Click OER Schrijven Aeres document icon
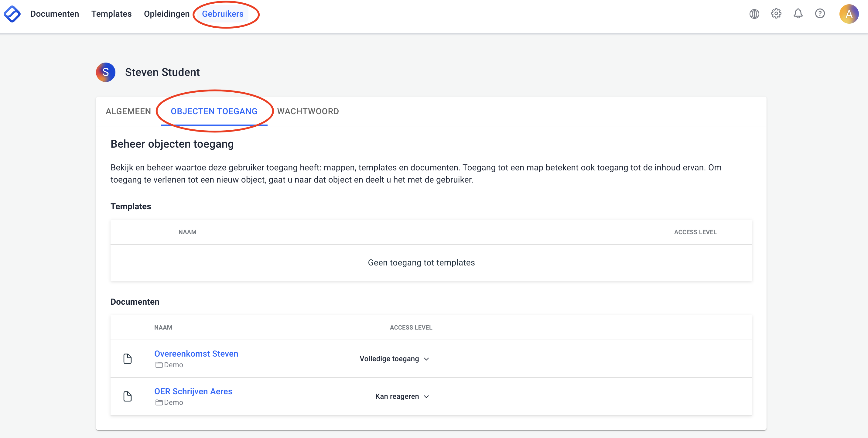This screenshot has width=868, height=438. point(127,396)
